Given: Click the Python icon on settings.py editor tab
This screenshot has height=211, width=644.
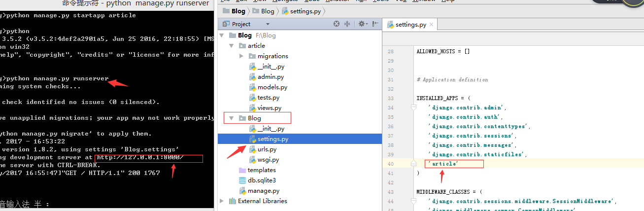Looking at the screenshot, I should point(391,25).
